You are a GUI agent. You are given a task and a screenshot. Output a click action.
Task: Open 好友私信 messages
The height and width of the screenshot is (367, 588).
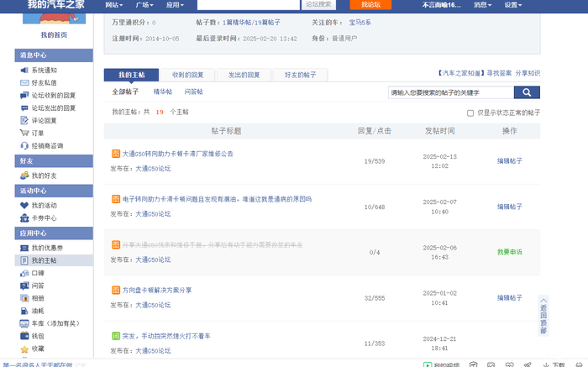tap(44, 83)
